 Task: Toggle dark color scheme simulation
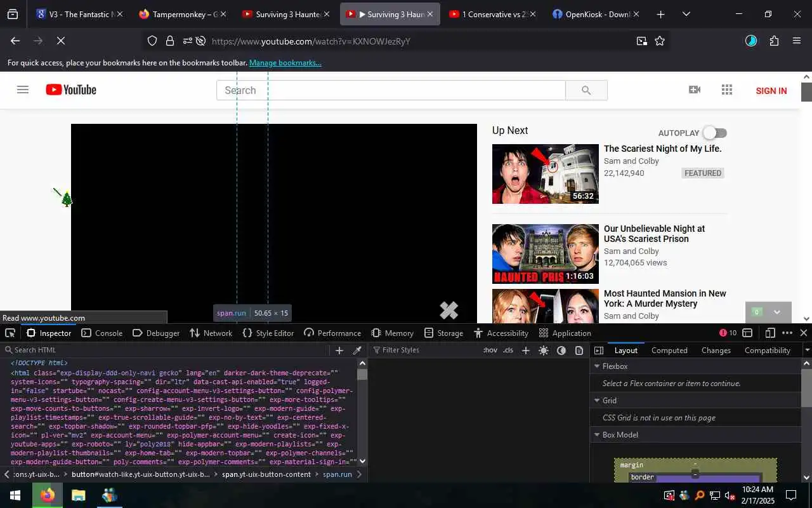coord(561,350)
